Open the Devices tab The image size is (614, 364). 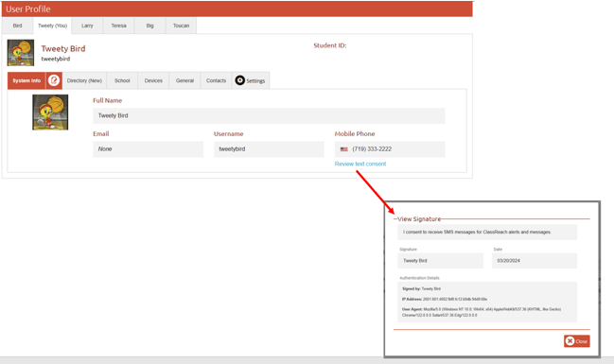[153, 80]
